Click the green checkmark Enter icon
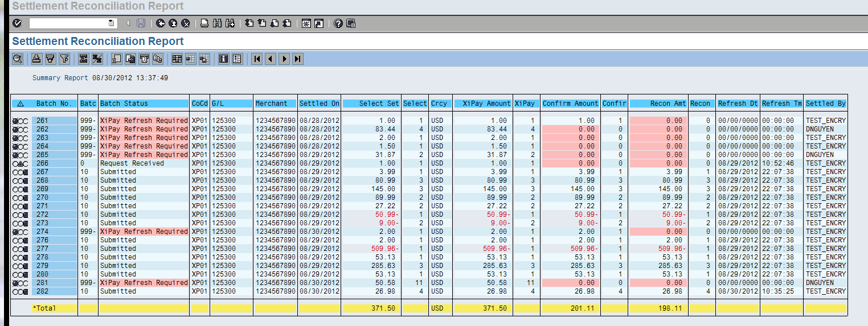The image size is (868, 326). pos(17,23)
